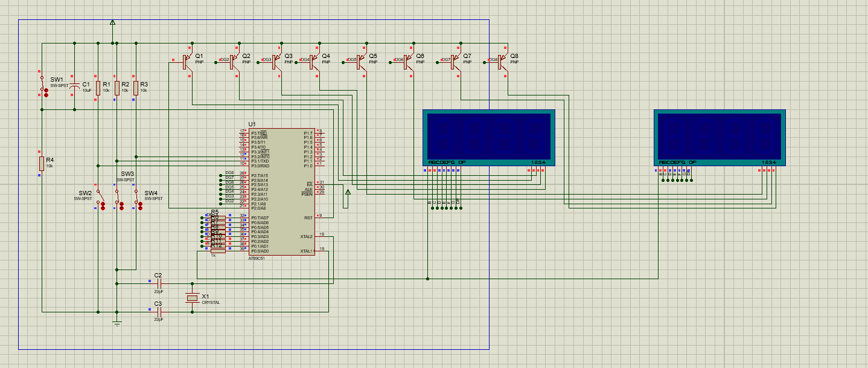Select resistor R1 10k
This screenshot has height=368, width=868.
pos(98,88)
